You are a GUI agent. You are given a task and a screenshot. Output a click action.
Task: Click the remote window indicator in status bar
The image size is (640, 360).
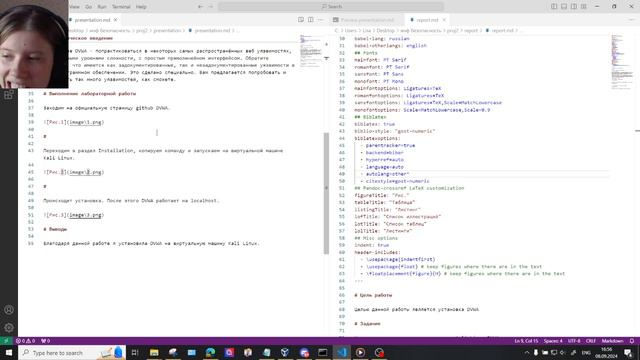pos(6,341)
